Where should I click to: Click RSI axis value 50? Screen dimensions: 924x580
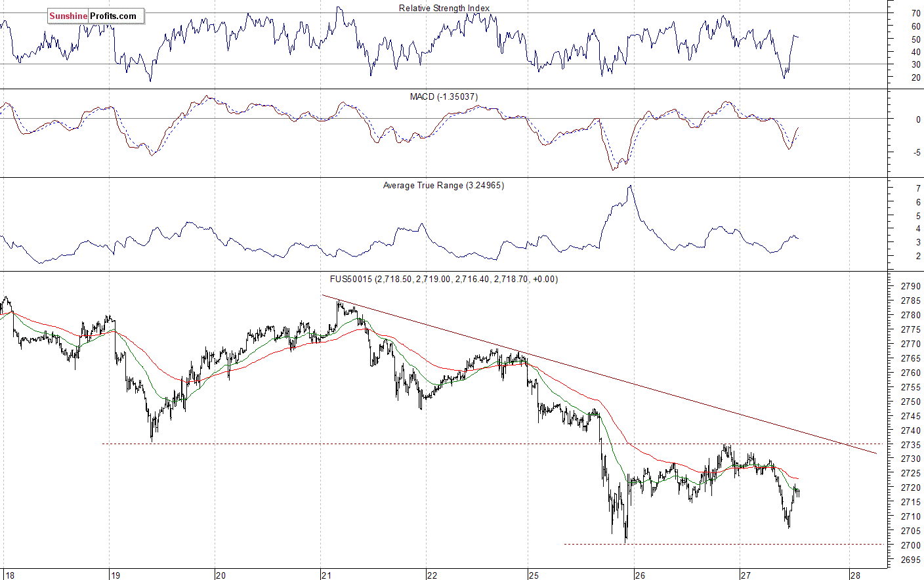915,39
